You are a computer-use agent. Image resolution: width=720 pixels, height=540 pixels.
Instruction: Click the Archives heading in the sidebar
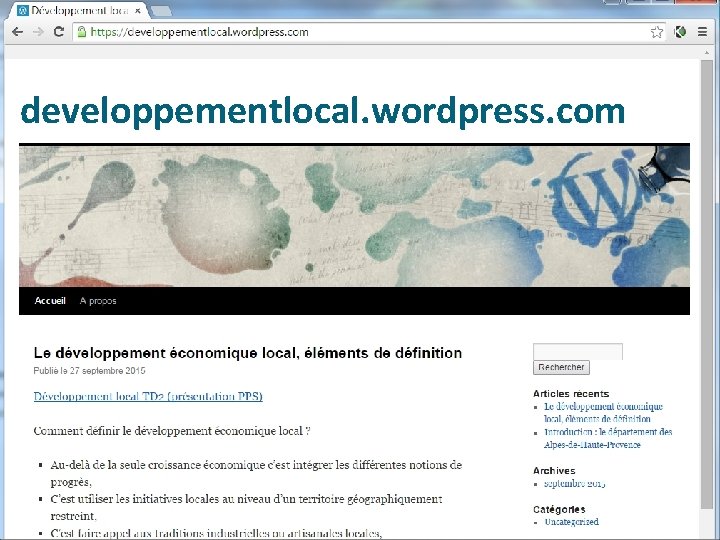click(554, 471)
